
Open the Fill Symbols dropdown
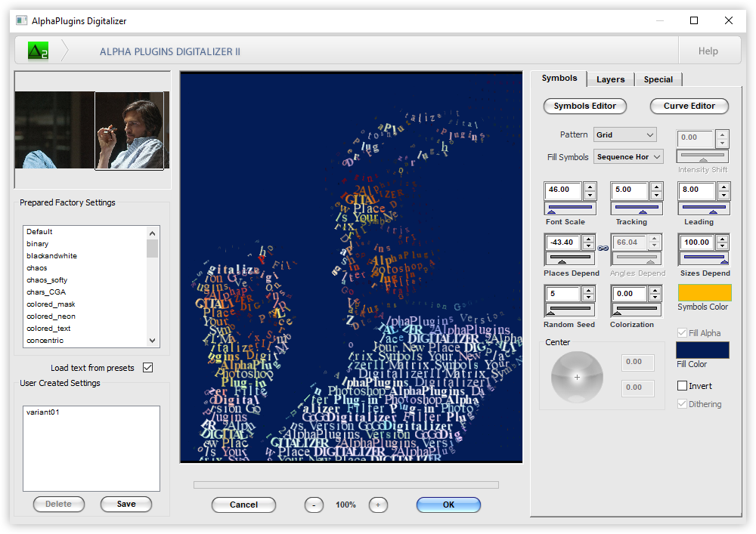tap(628, 157)
